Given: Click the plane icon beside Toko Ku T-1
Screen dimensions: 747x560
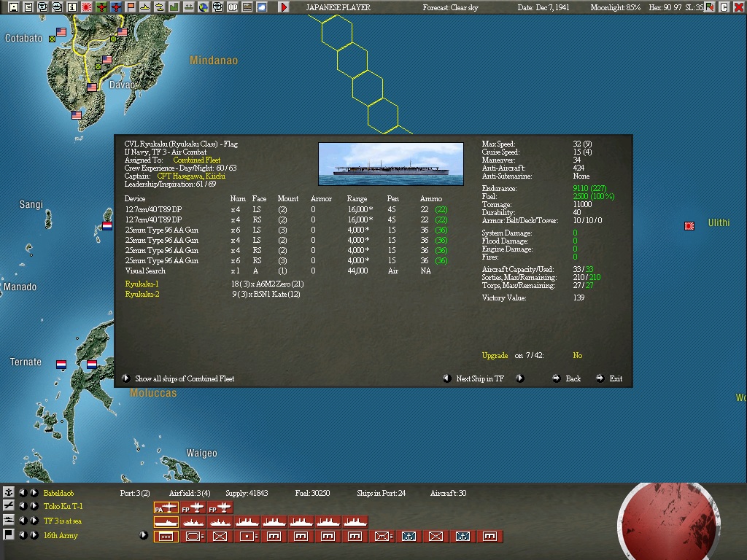Looking at the screenshot, I should tap(9, 506).
